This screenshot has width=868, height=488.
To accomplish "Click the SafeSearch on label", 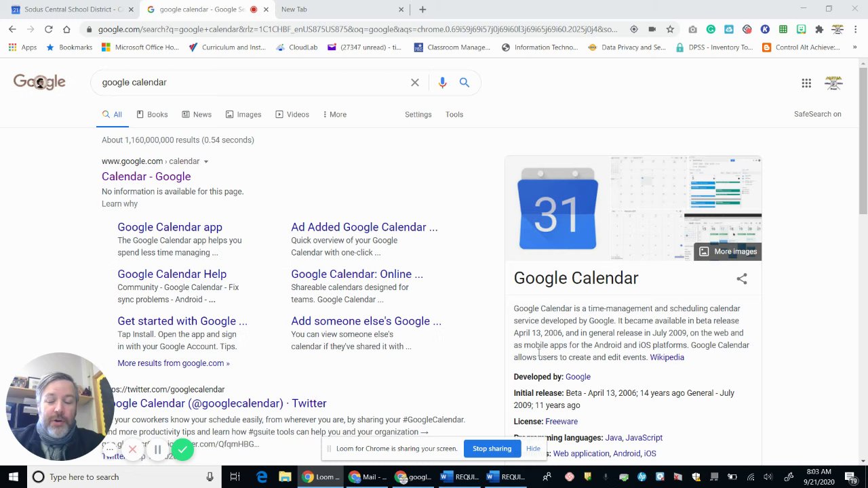I will coord(818,114).
